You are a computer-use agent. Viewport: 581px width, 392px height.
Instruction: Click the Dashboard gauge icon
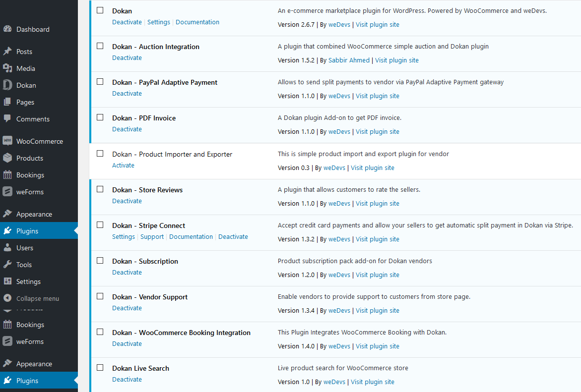coord(7,29)
